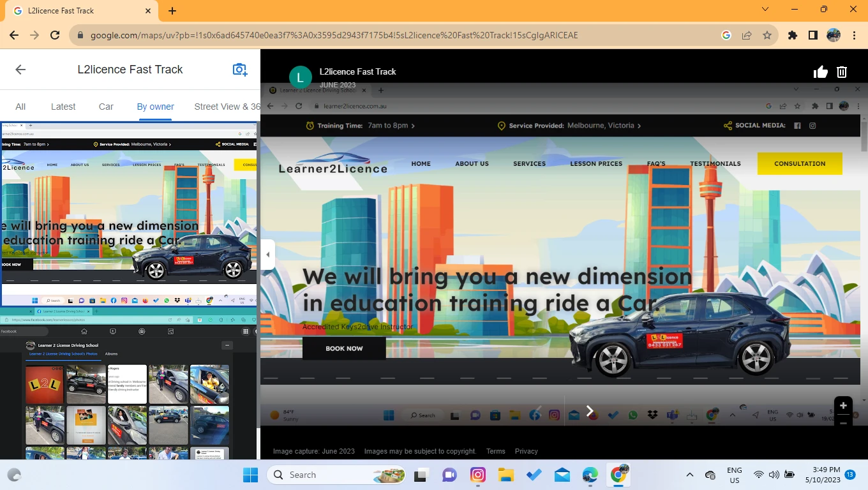868x490 pixels.
Task: Click the L2licence Fast Track profile avatar
Action: pos(300,77)
